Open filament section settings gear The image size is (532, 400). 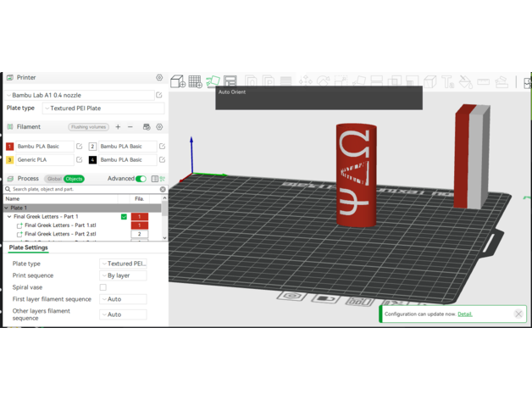click(159, 127)
